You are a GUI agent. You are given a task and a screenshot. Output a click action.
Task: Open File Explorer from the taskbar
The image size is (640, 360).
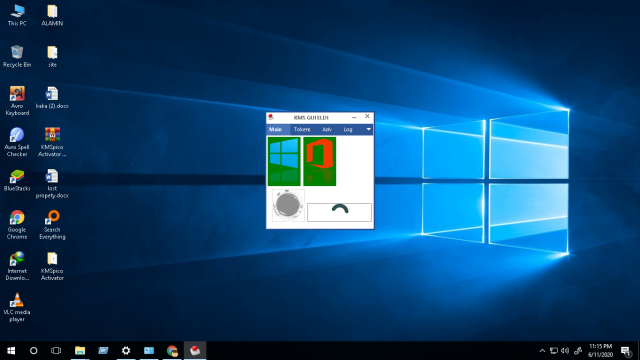80,351
